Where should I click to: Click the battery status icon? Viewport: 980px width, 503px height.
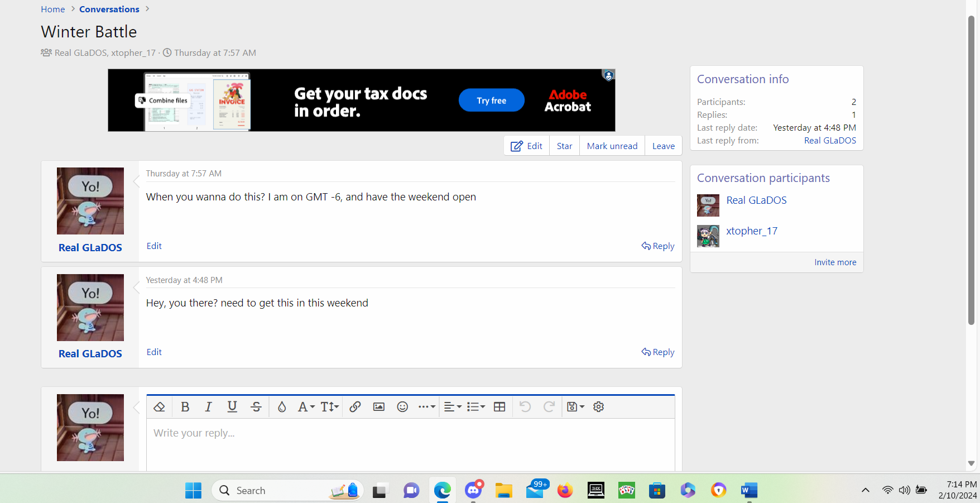click(x=921, y=490)
